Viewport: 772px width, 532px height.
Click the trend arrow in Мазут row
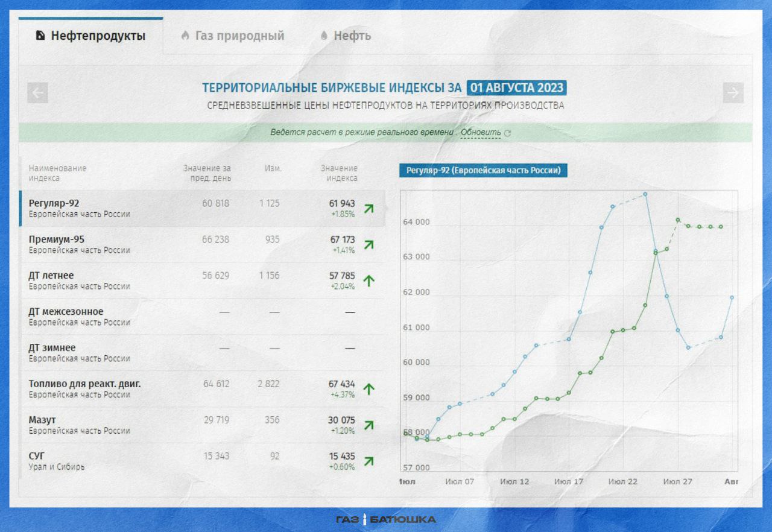tap(369, 425)
